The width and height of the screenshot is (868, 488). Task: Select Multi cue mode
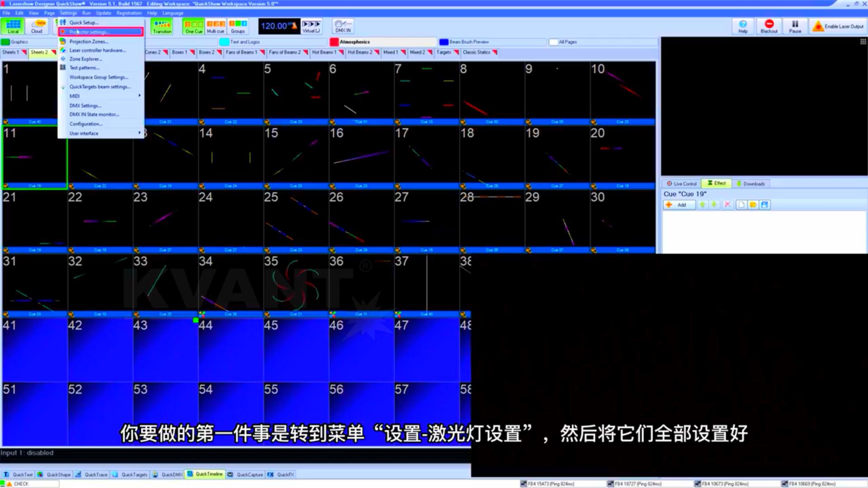click(216, 26)
